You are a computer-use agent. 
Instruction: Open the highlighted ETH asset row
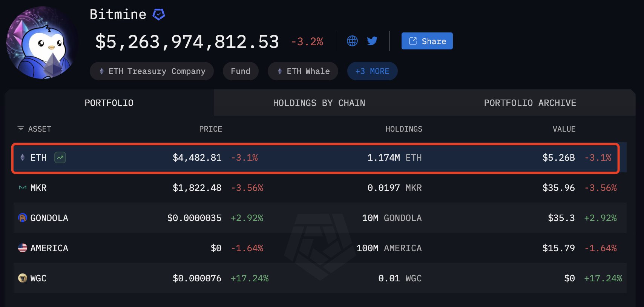tap(315, 158)
